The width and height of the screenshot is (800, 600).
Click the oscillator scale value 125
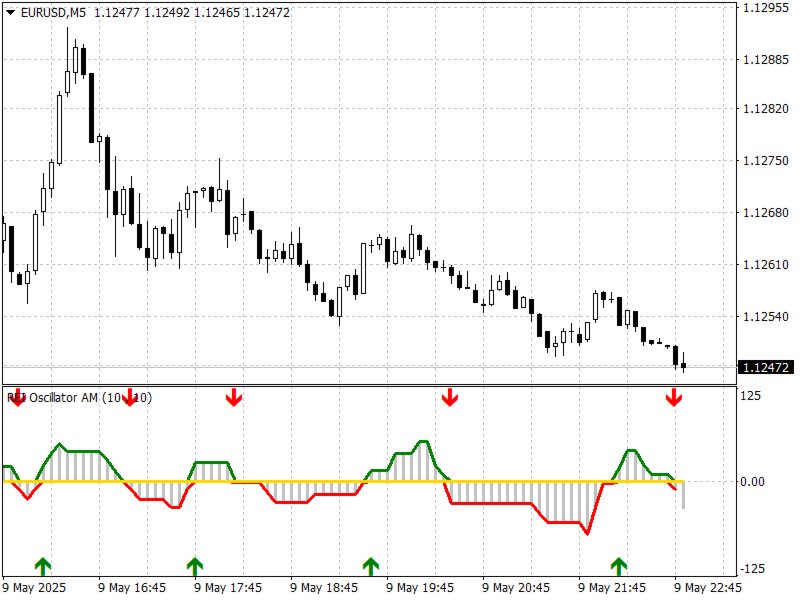click(x=750, y=396)
